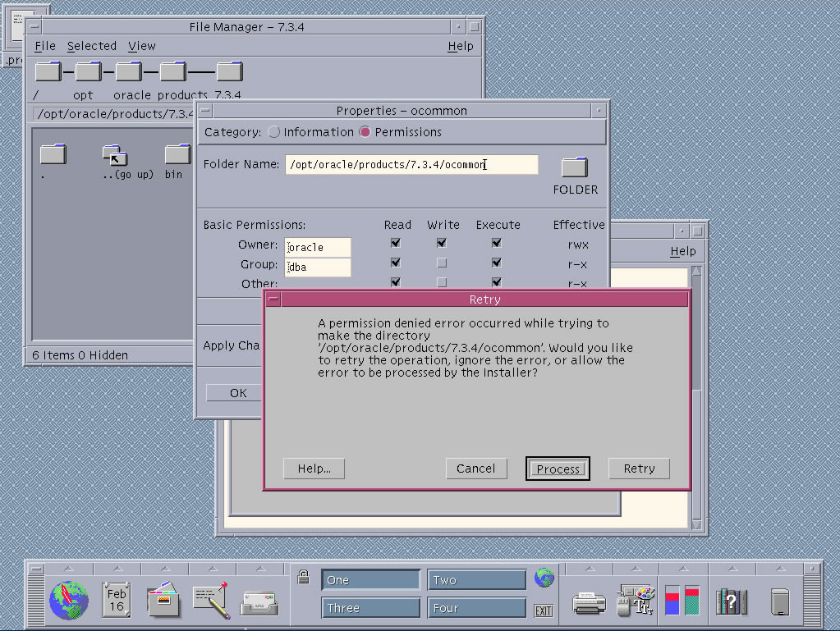This screenshot has width=840, height=631.
Task: Expand subpanel arrow above the globe icon
Action: 69,569
